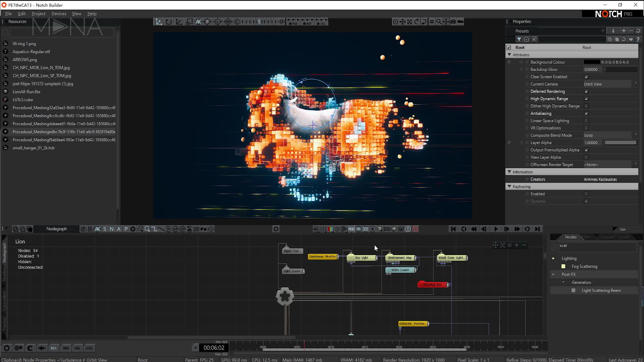The height and width of the screenshot is (362, 644).
Task: Open Offscreen Render Target dropdown
Action: [x=610, y=165]
